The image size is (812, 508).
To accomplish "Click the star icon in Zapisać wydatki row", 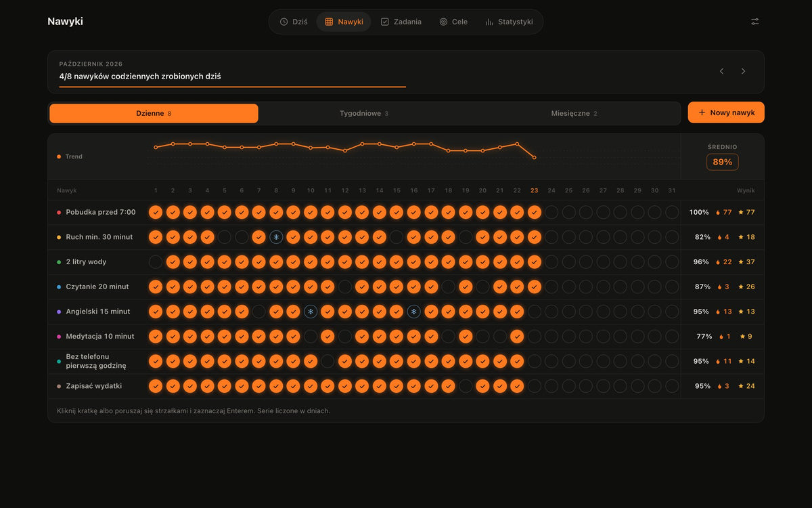I will tap(741, 386).
